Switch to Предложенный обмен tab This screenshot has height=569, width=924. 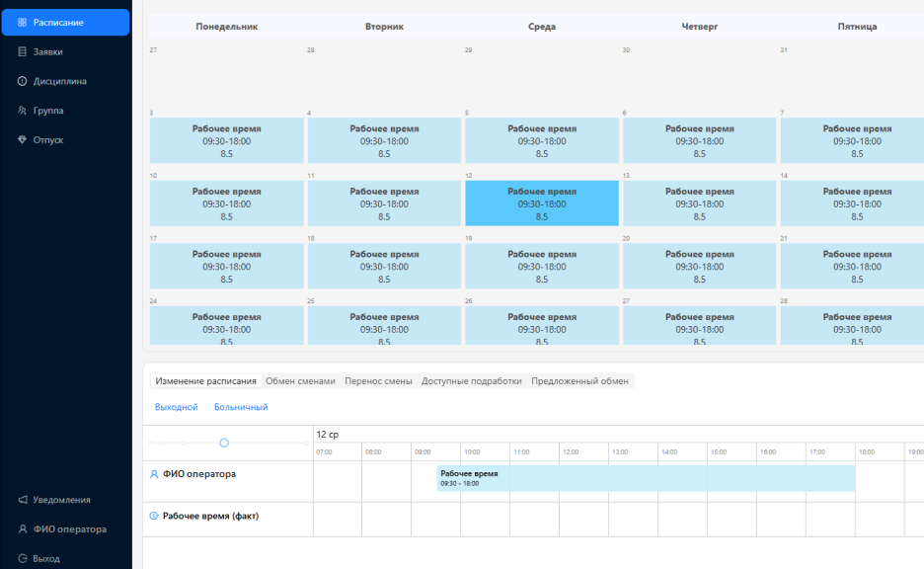pos(579,381)
